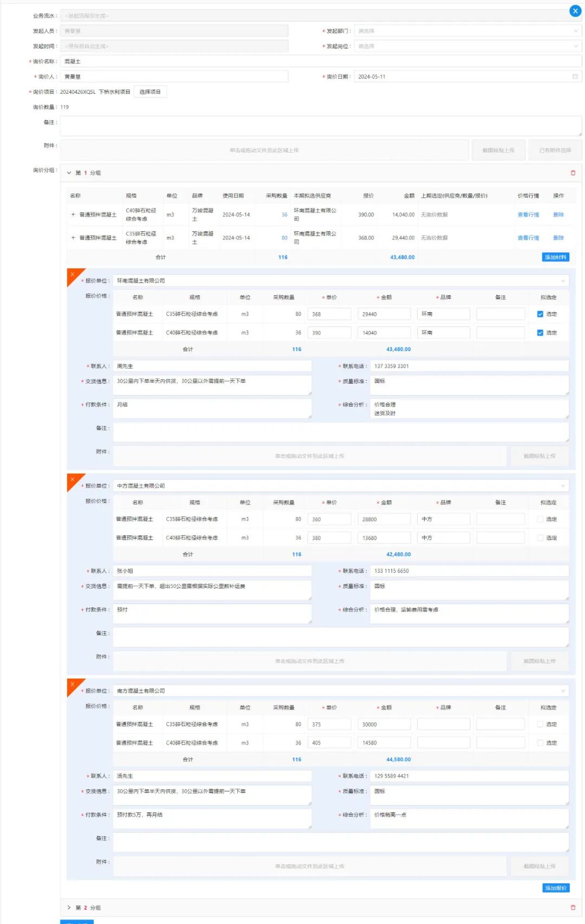585x924 pixels.
Task: Check 选定 for 南方 C40 row priced 405
Action: pos(540,743)
